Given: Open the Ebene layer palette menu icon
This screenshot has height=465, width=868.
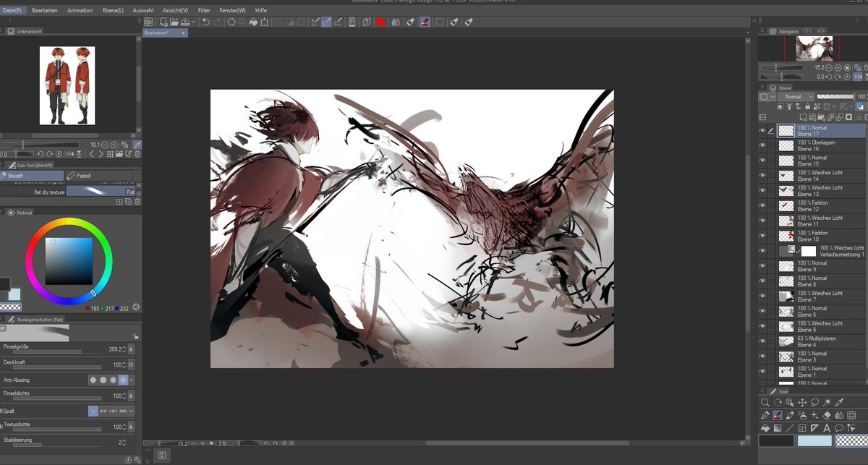Looking at the screenshot, I should [762, 88].
